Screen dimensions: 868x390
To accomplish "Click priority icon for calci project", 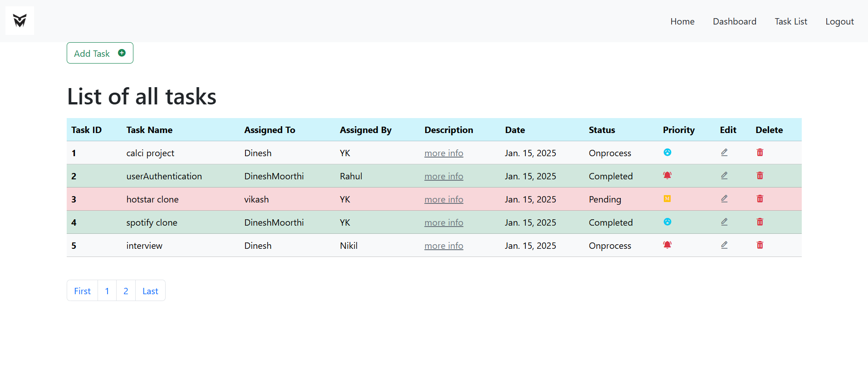I will point(667,153).
